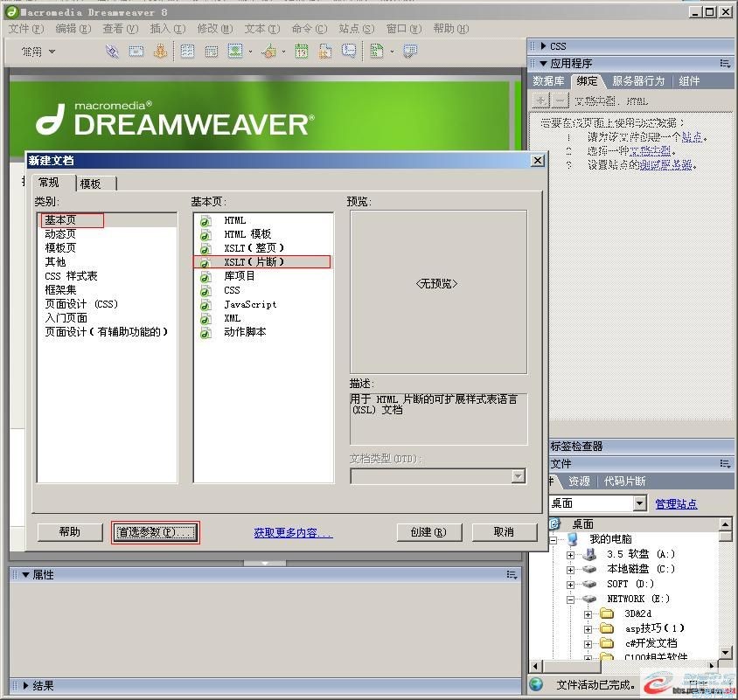Image resolution: width=738 pixels, height=700 pixels.
Task: Expand the SOFT (D:) drive node
Action: (x=571, y=584)
